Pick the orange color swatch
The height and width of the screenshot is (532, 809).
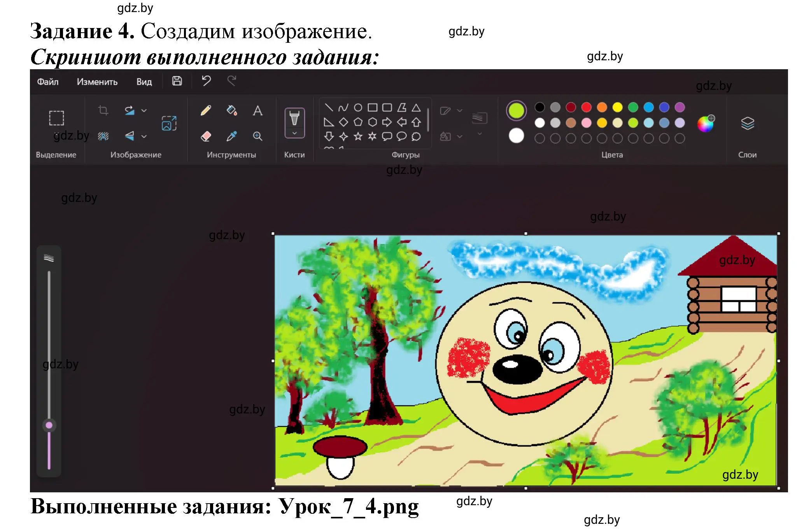(x=602, y=107)
